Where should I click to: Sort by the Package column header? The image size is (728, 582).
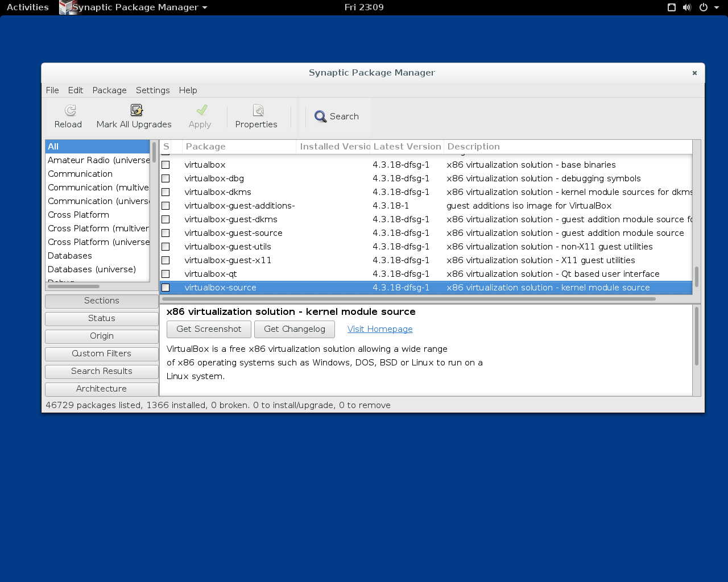[239, 147]
